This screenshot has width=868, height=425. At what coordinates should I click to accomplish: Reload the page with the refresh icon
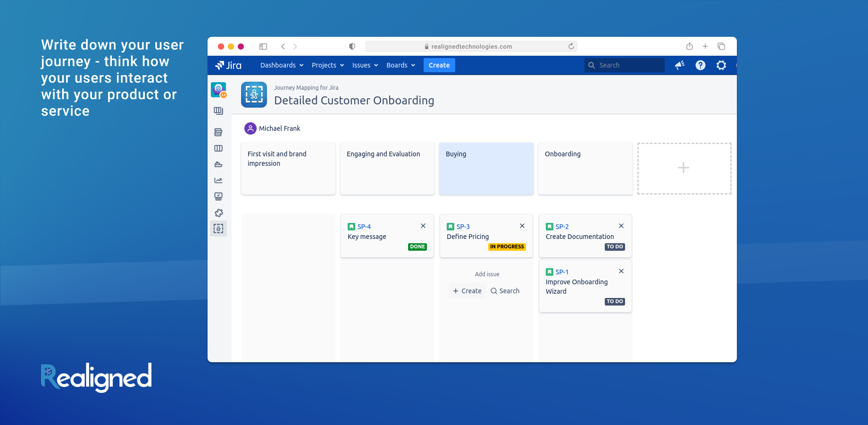coord(571,46)
